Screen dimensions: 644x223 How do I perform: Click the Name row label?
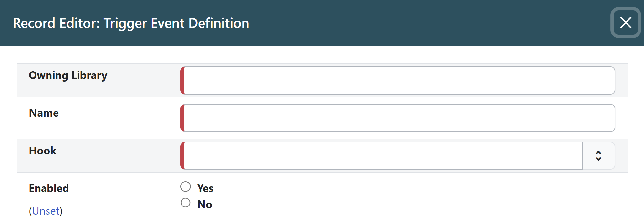pyautogui.click(x=44, y=113)
